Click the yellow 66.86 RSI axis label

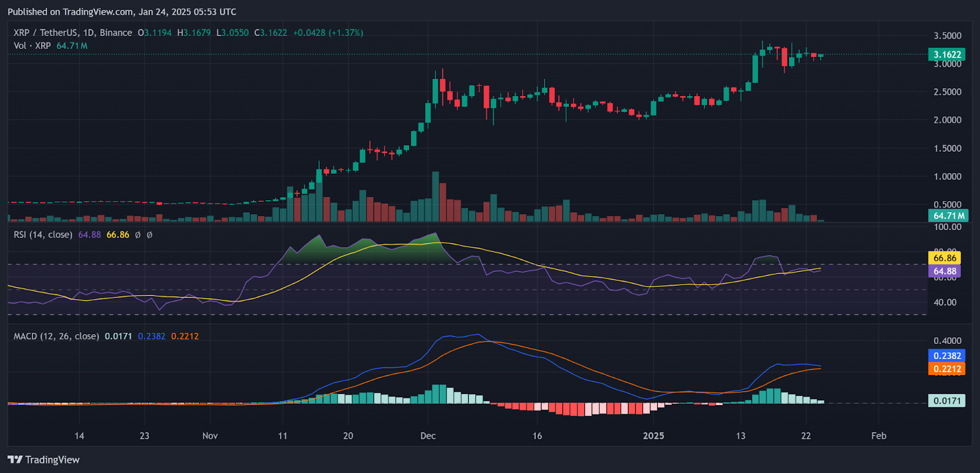click(x=944, y=258)
